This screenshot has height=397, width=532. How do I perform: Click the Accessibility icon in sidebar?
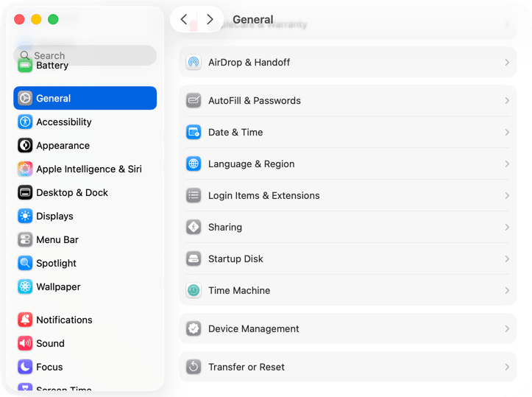(x=25, y=122)
